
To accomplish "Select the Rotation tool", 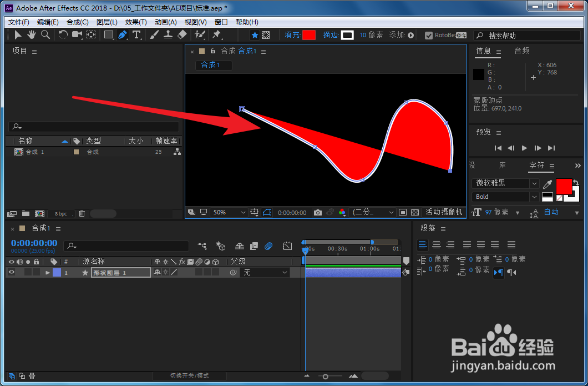I will tap(63, 35).
